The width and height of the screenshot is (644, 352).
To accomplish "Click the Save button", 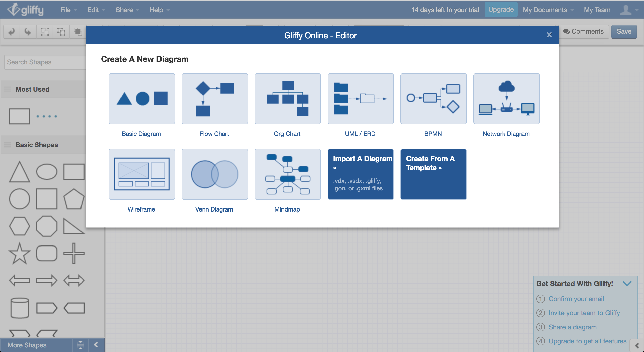I will click(624, 32).
